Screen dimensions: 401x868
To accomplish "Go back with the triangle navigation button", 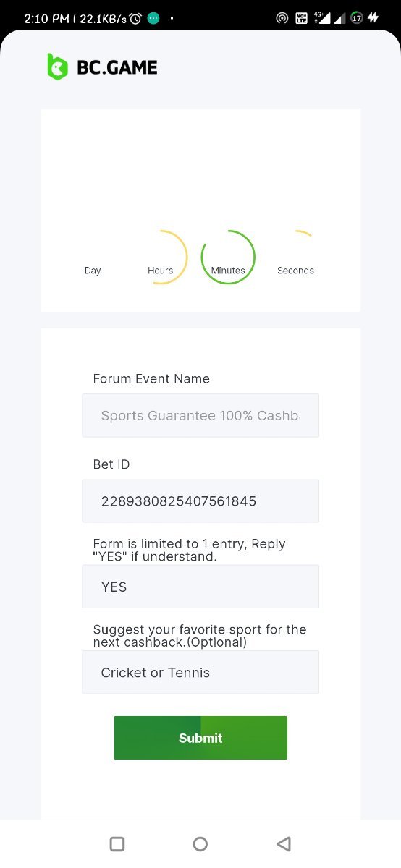I will (284, 843).
